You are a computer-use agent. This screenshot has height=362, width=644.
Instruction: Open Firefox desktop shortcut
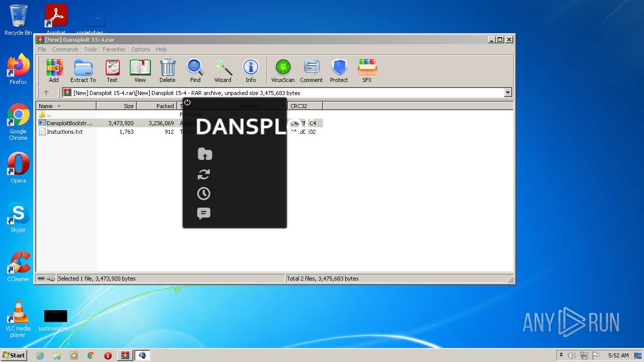(18, 69)
